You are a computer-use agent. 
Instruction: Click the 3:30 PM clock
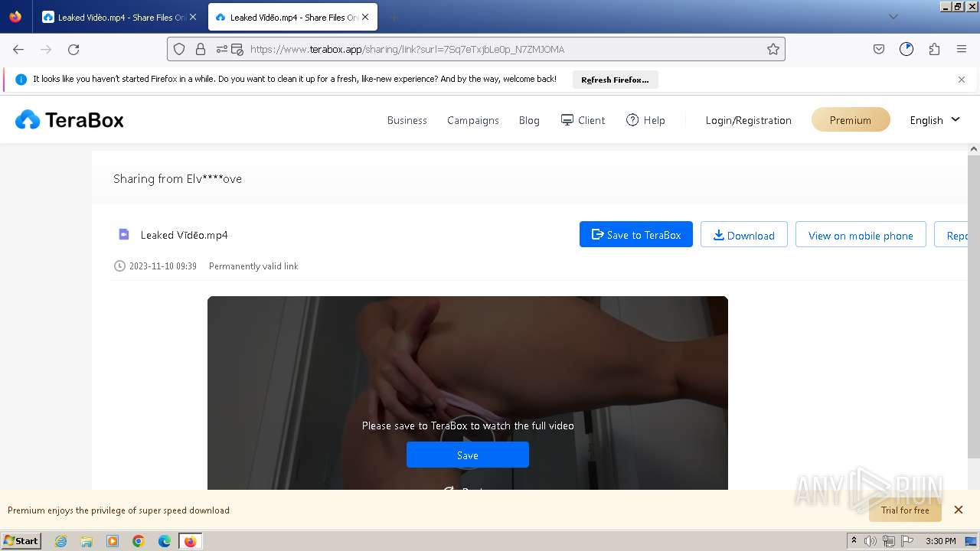point(941,541)
